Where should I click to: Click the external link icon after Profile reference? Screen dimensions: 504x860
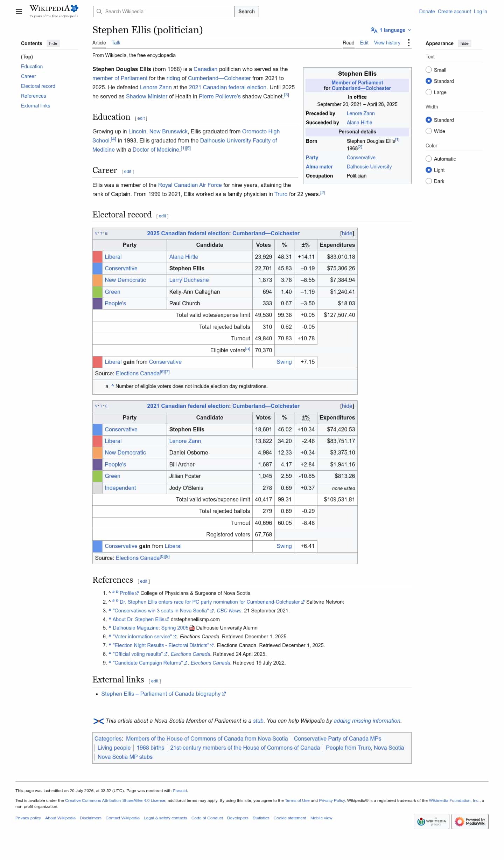click(137, 594)
